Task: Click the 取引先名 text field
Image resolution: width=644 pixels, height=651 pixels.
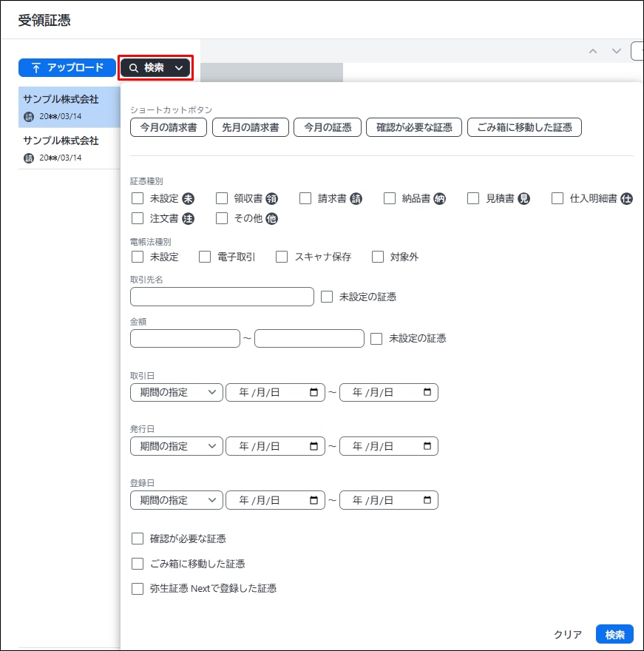Action: click(x=222, y=297)
